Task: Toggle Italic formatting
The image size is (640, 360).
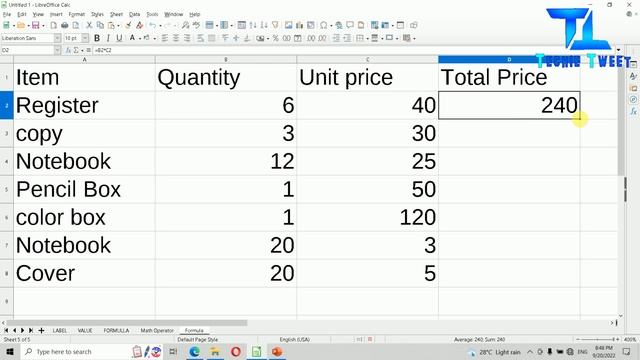Action: coord(108,38)
